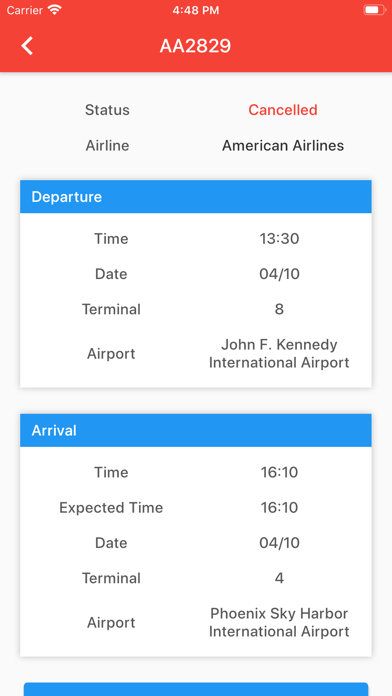Tap the AA2829 flight title
This screenshot has width=392, height=696.
tap(195, 46)
